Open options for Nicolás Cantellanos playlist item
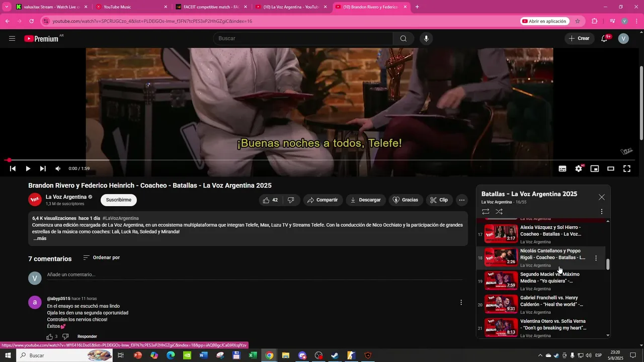This screenshot has height=362, width=644. pos(596,258)
